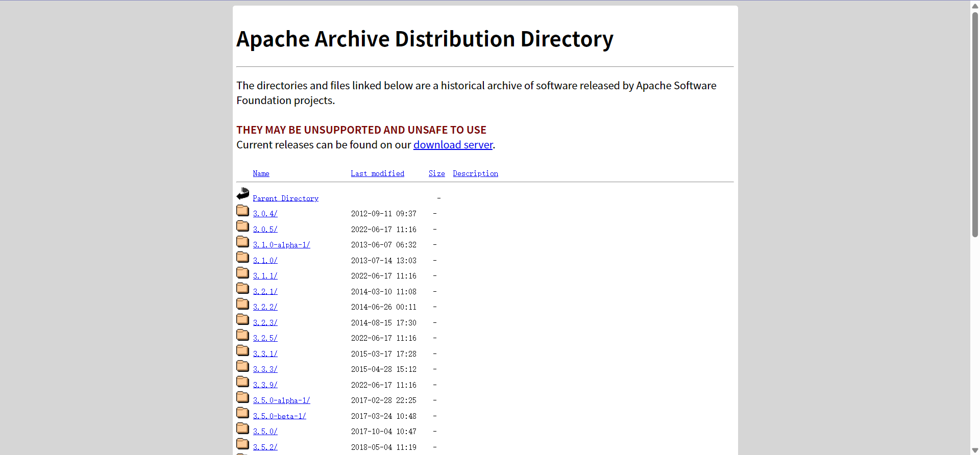Open the 3.5.0-alpha-1/ directory link
Viewport: 980px width, 455px height.
[281, 400]
